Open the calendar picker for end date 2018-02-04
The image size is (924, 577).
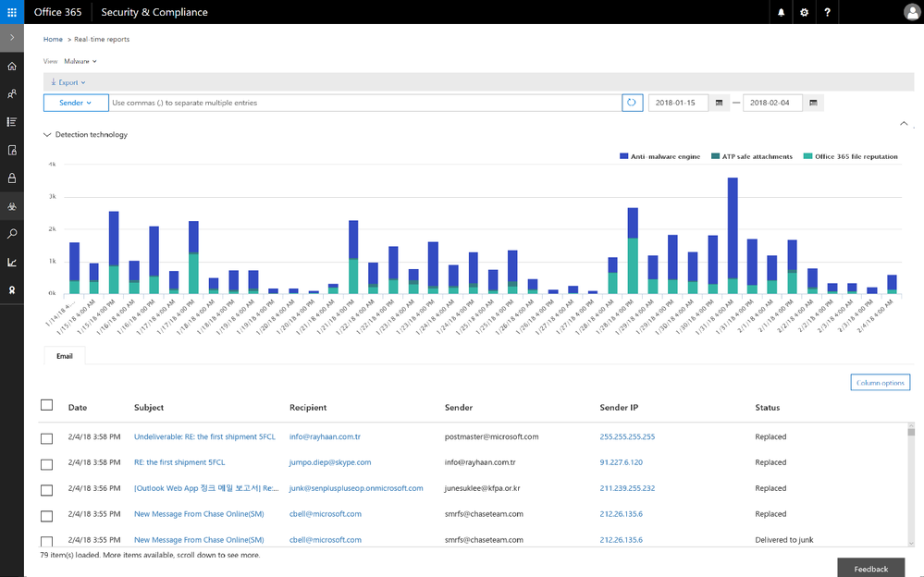click(x=813, y=103)
